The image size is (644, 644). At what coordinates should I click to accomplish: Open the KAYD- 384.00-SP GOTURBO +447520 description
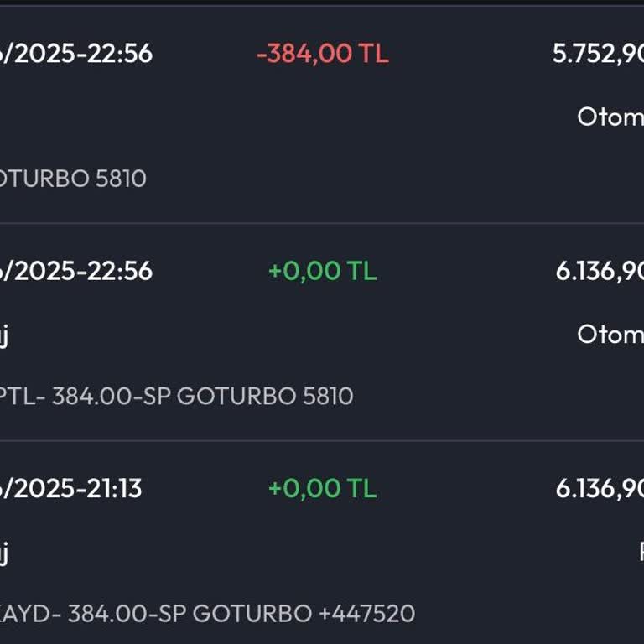pos(207,613)
